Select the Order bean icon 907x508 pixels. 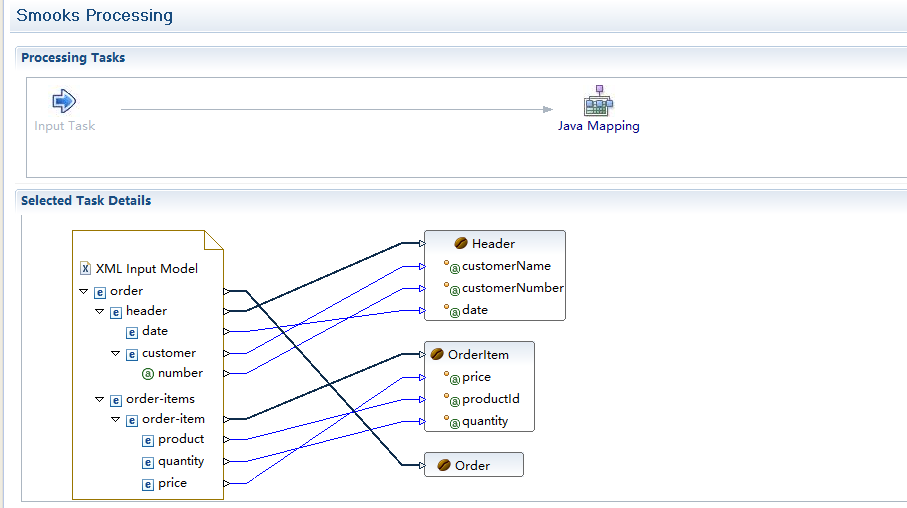click(444, 465)
